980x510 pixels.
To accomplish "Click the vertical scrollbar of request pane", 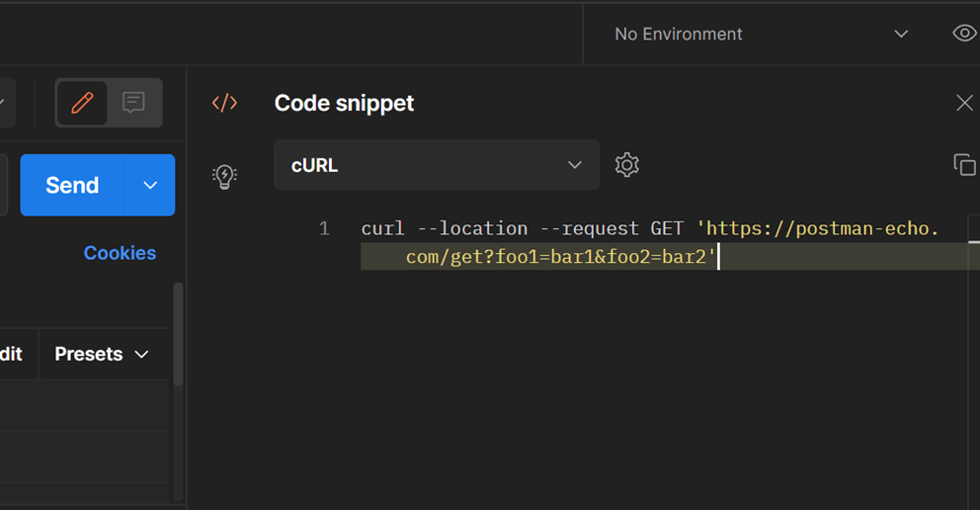I will [178, 336].
